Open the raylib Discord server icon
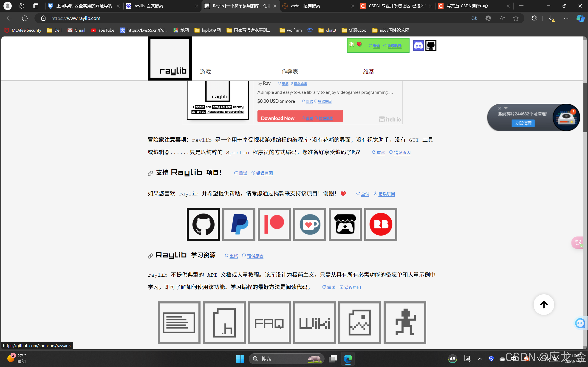The image size is (588, 367). (x=419, y=45)
